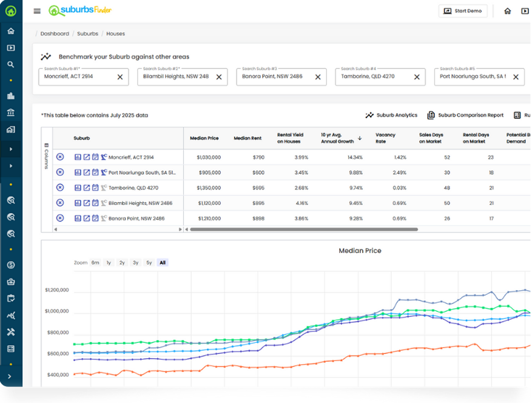Open the bank building icon in sidebar
Viewport: 532px width, 403px height.
11,113
